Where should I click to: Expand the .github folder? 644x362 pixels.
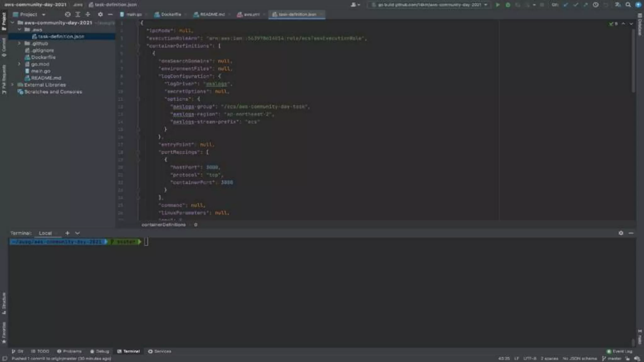[x=19, y=43]
